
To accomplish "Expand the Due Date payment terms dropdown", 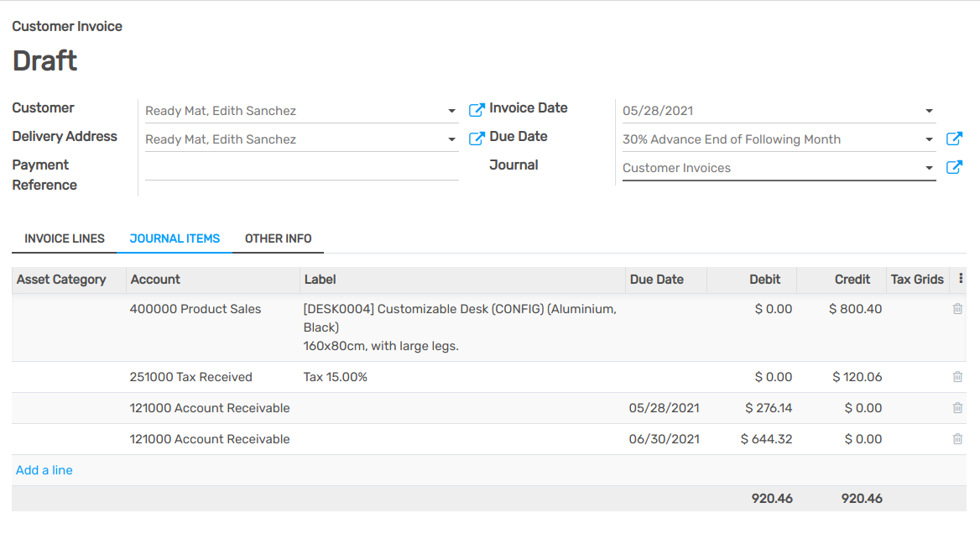I will coord(929,139).
